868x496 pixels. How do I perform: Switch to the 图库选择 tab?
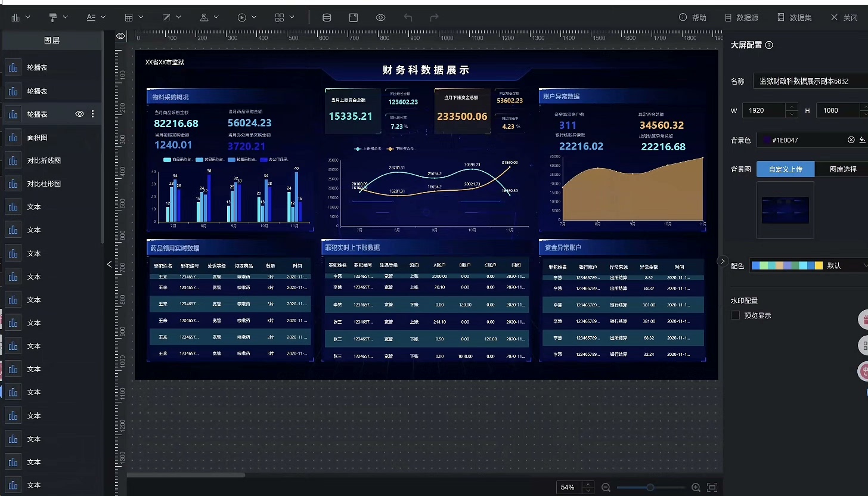(843, 169)
